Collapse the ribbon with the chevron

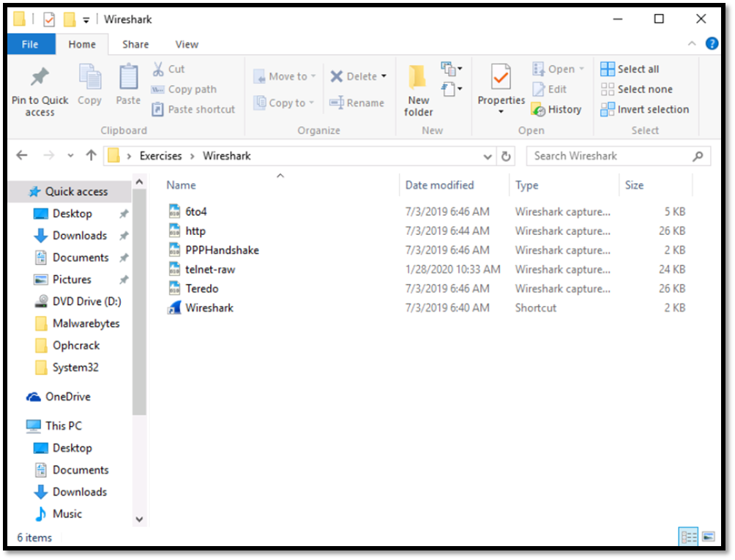click(x=692, y=44)
